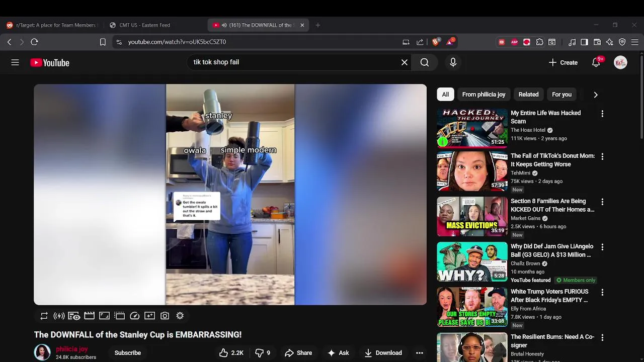Toggle the volume boost icon under player
This screenshot has width=644, height=362.
(x=59, y=316)
